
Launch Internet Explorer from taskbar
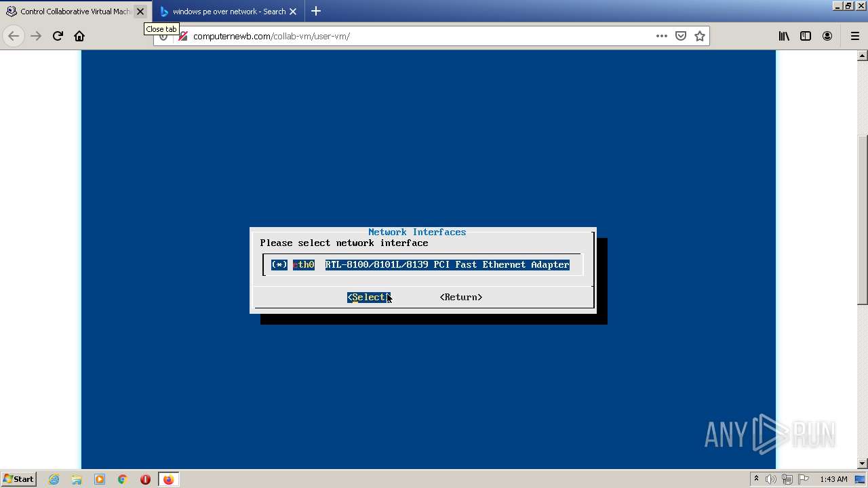(54, 479)
